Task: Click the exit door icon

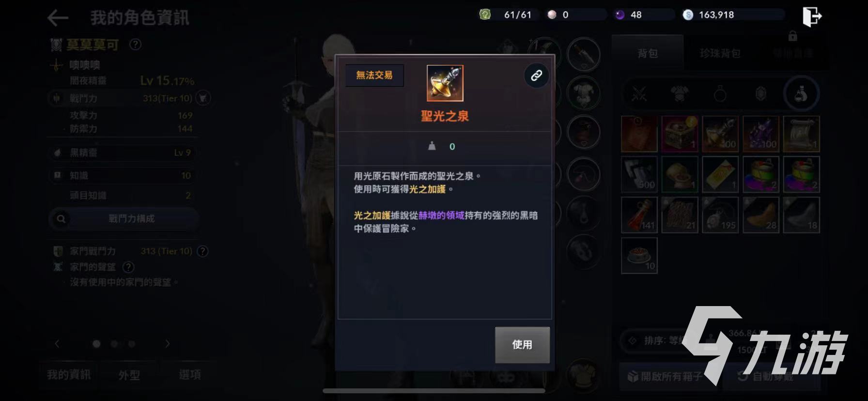Action: point(812,16)
